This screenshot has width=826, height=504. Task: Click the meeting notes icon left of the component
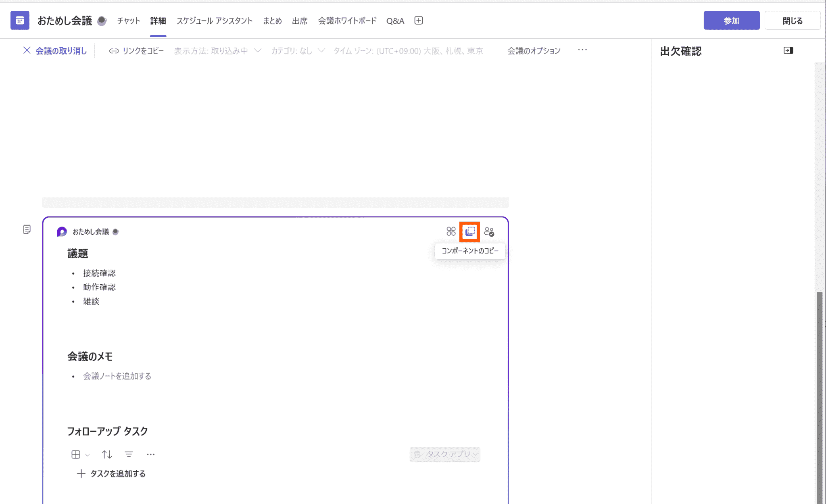pos(27,229)
